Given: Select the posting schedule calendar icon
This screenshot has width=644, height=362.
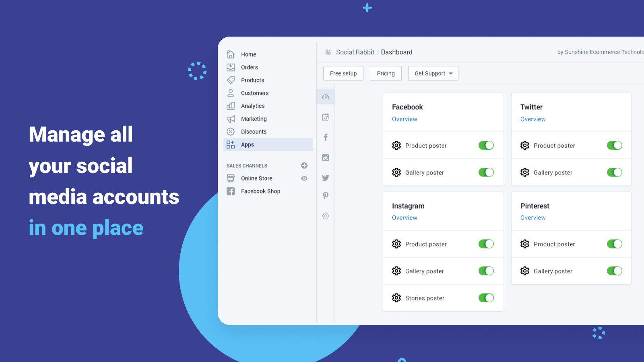Looking at the screenshot, I should pos(325,117).
